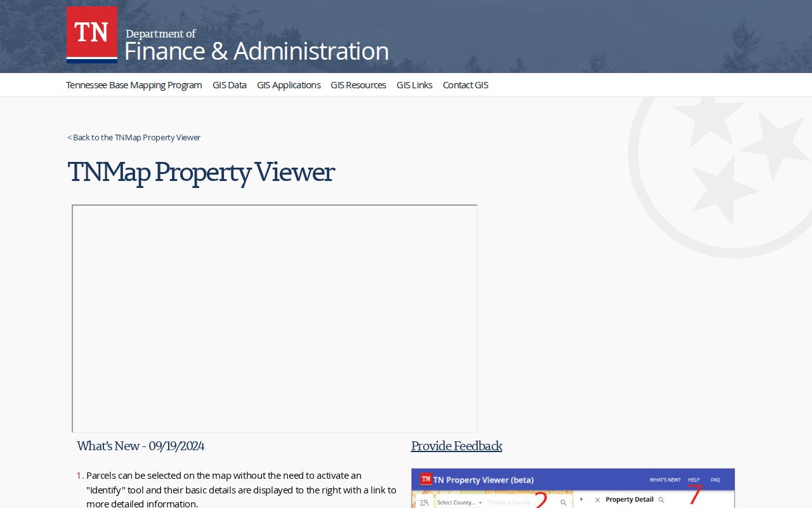Choose Contact GIS from the navigation bar

[466, 85]
